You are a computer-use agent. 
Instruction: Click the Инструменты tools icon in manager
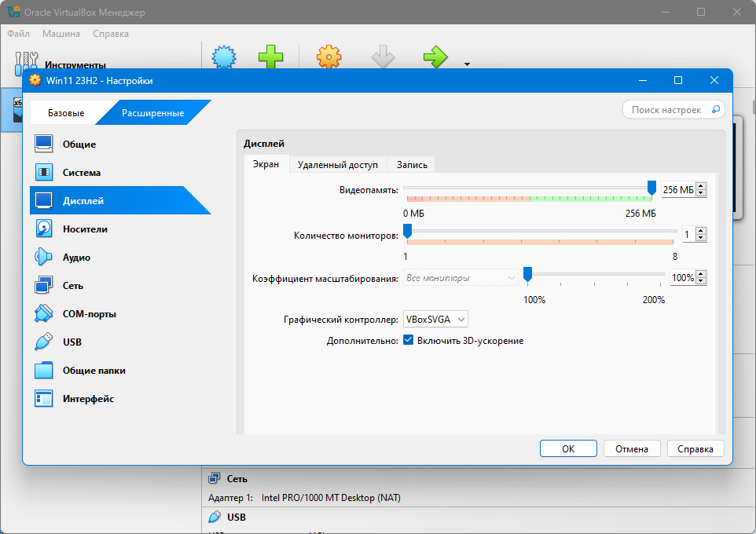(26, 63)
